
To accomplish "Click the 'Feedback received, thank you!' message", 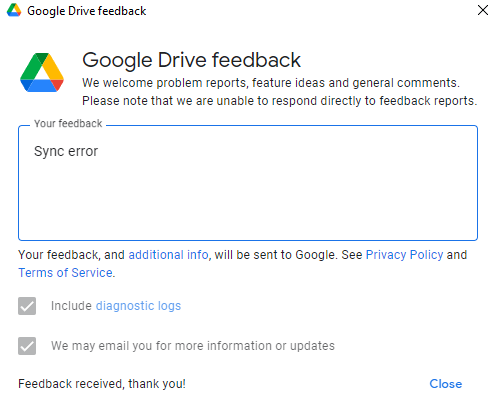I will [x=102, y=384].
